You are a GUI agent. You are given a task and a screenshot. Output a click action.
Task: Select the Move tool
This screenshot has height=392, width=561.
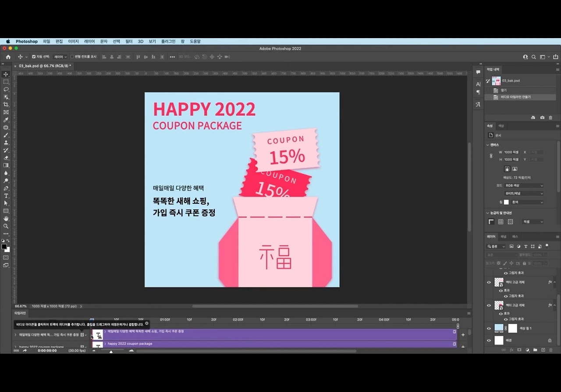6,75
